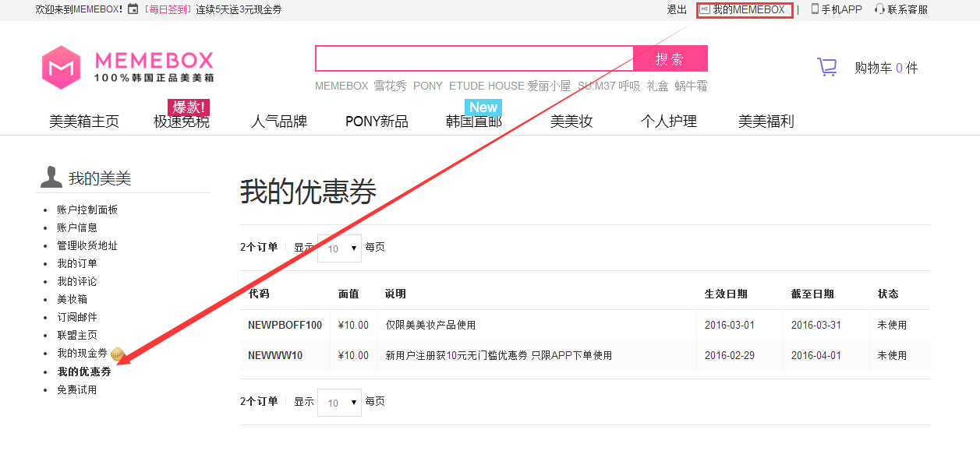Open the 极速免税 nav item
The width and height of the screenshot is (980, 465).
pos(182,122)
